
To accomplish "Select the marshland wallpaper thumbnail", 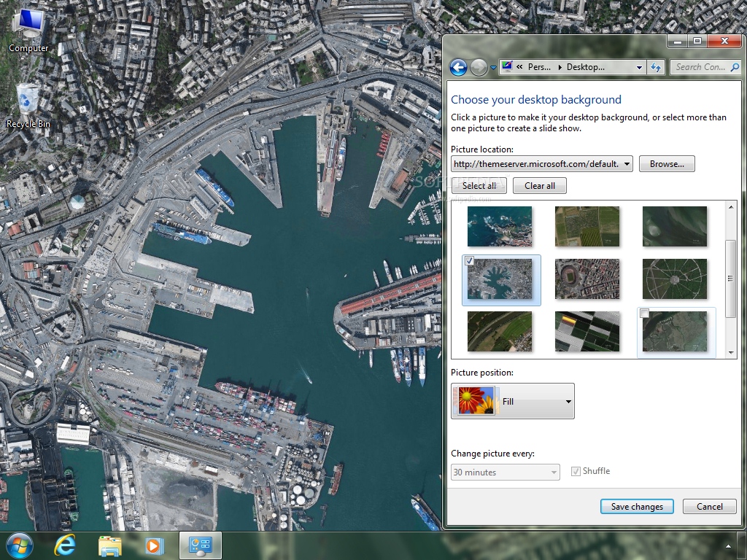I will (675, 332).
